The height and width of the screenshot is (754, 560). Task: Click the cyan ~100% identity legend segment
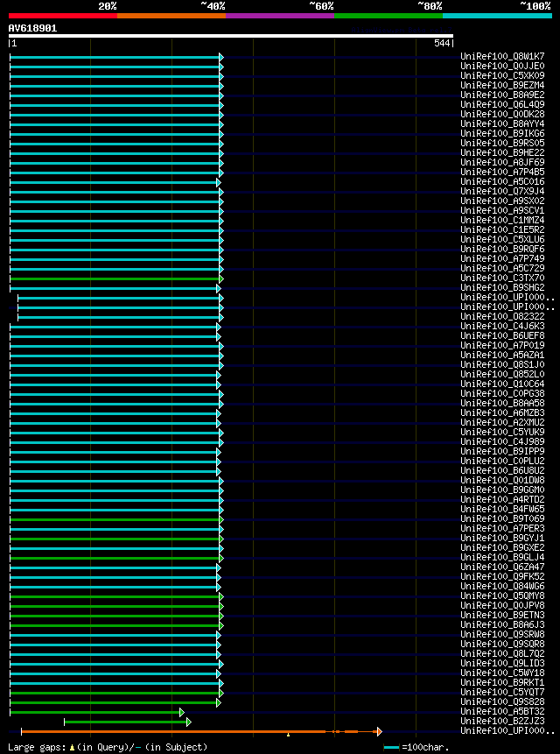(x=497, y=16)
